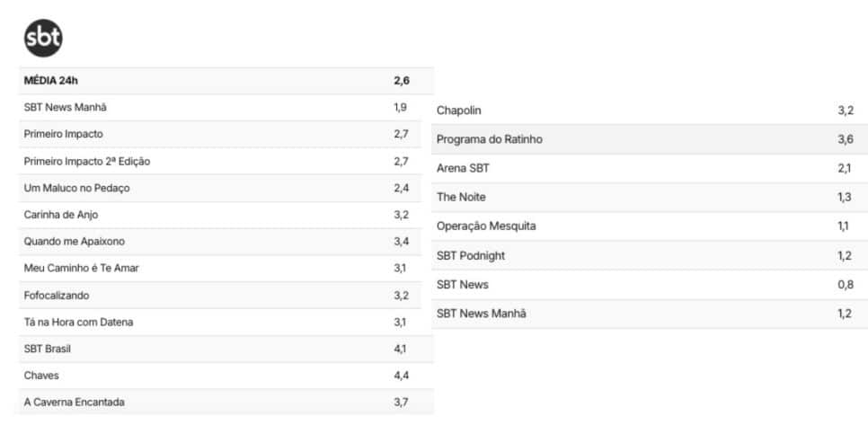Click the Programa do Ratinho row
The height and width of the screenshot is (434, 868).
click(650, 139)
